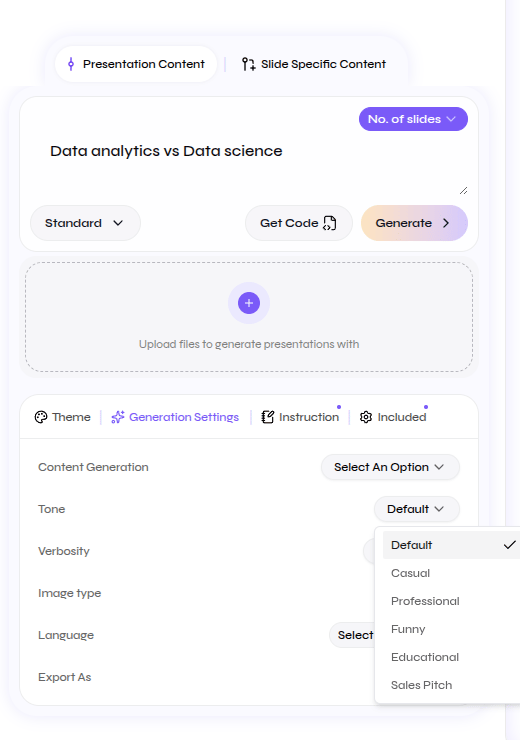Viewport: 520px width, 740px height.
Task: Click the Presentation Content purple marker icon
Action: (x=71, y=64)
